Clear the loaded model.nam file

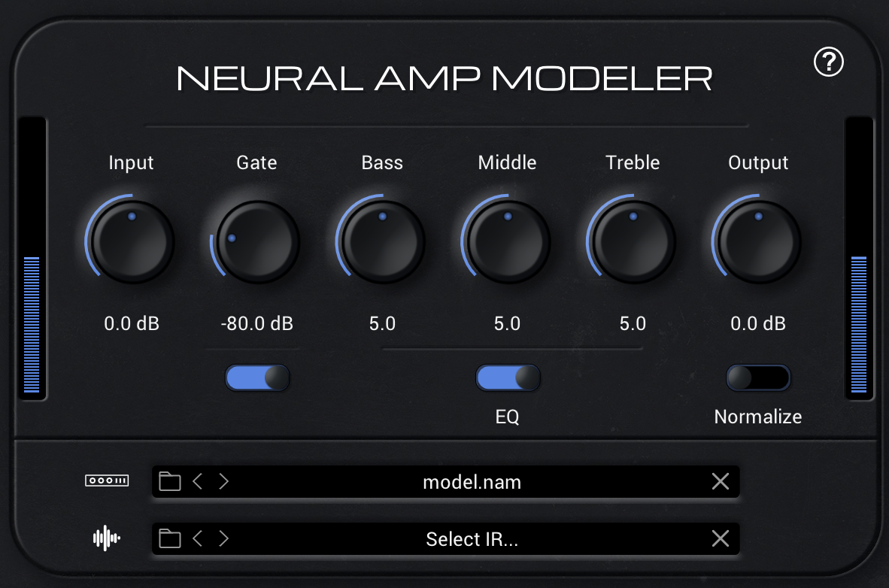pyautogui.click(x=720, y=481)
